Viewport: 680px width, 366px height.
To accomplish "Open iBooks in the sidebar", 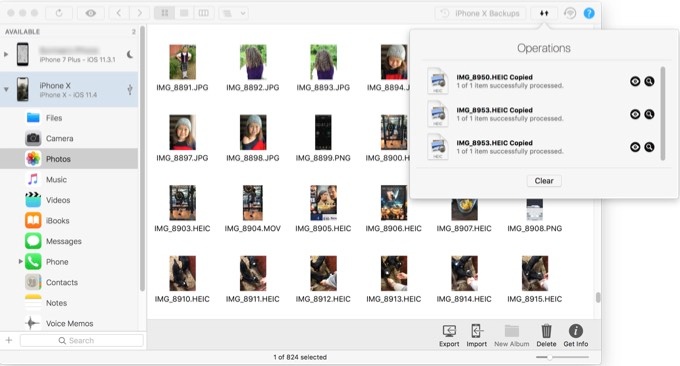I will 69,220.
